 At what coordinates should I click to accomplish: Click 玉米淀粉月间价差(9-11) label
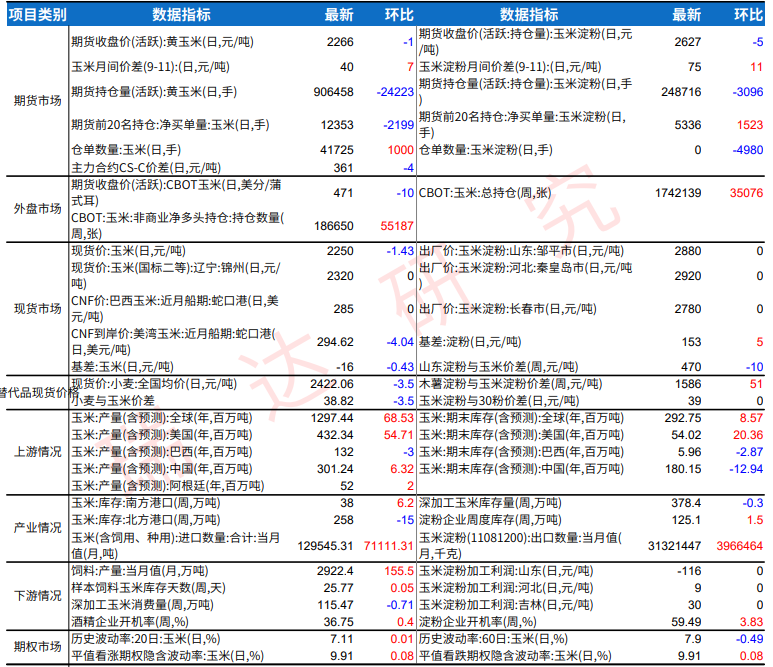pos(510,67)
